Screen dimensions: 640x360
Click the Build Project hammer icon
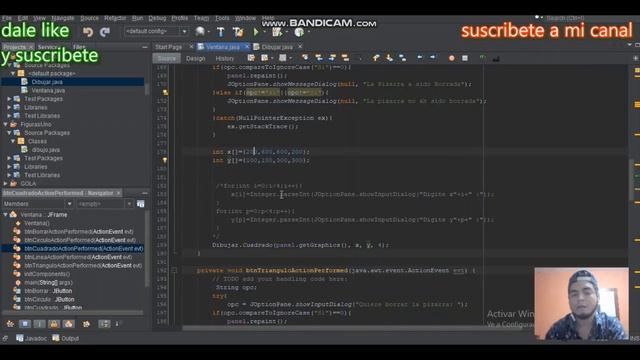[220, 32]
